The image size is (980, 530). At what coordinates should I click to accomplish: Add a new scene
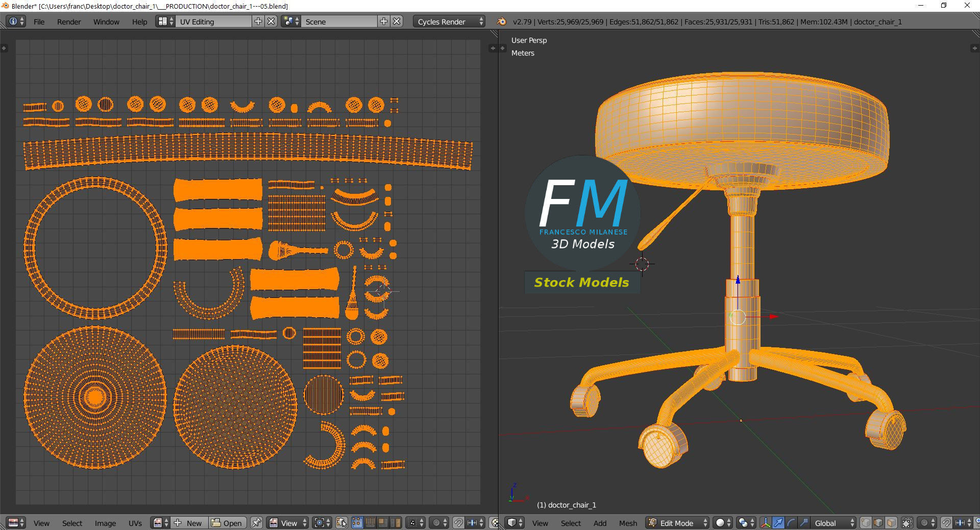[x=384, y=21]
